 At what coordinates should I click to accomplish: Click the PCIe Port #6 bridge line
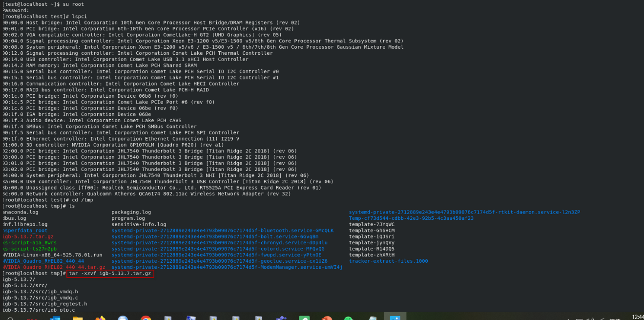108,102
